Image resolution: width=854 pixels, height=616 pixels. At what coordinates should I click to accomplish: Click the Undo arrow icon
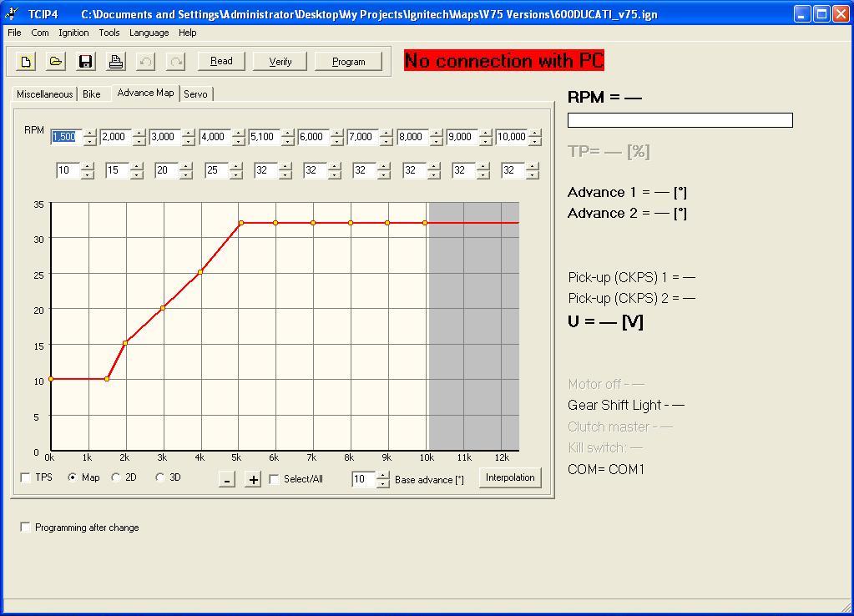145,62
